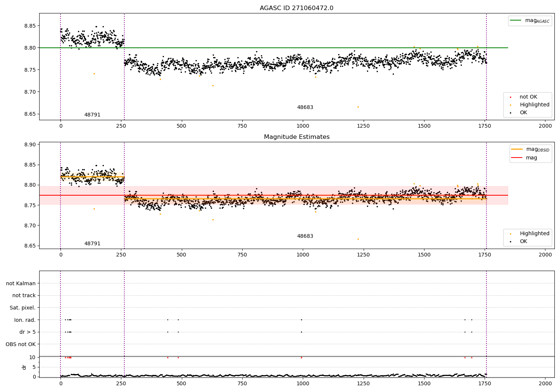Select 'OK' legend entry in top plot
560x392 pixels.
tap(523, 113)
